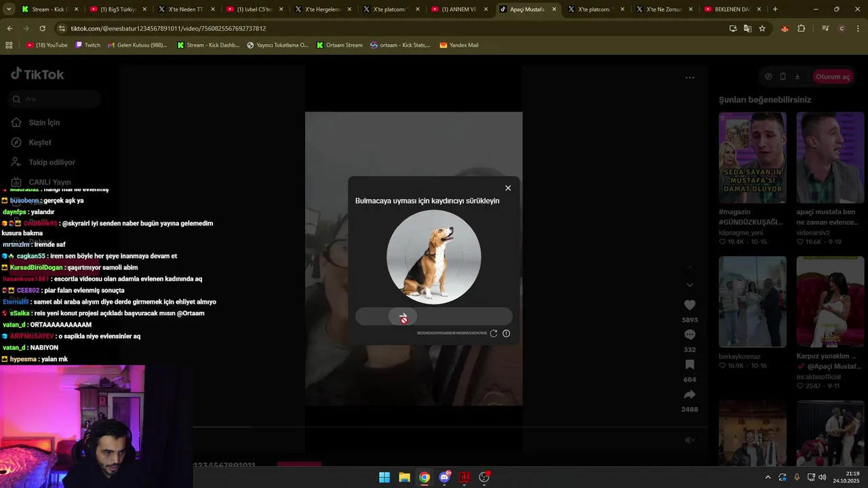Refresh the captcha puzzle image

[x=494, y=333]
